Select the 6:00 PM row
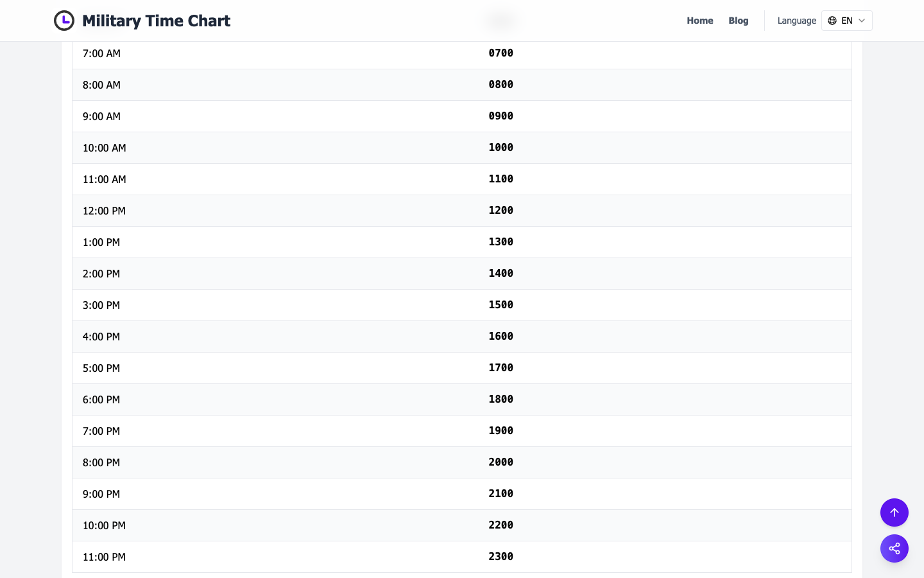 (462, 399)
